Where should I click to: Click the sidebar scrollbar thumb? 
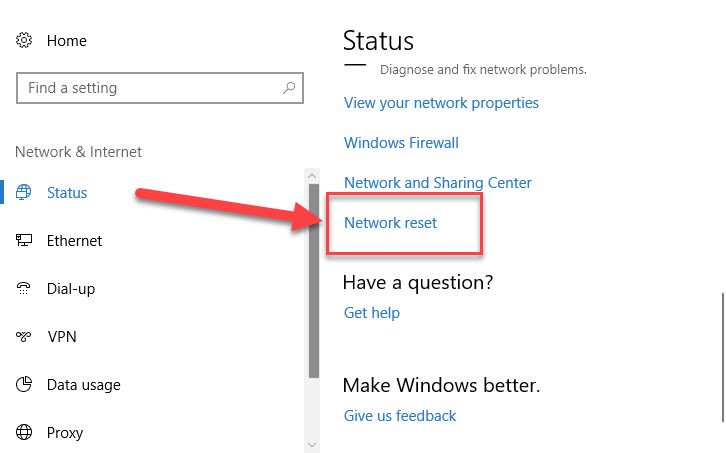(x=313, y=281)
